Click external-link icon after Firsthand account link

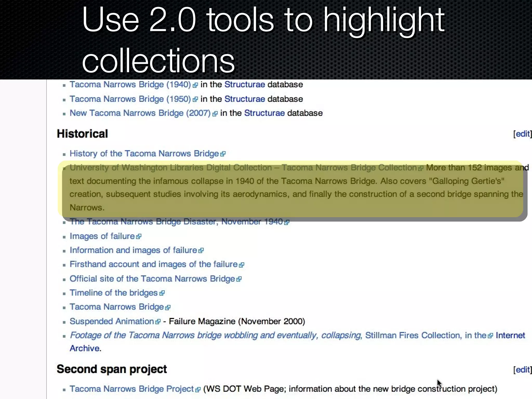pos(242,265)
